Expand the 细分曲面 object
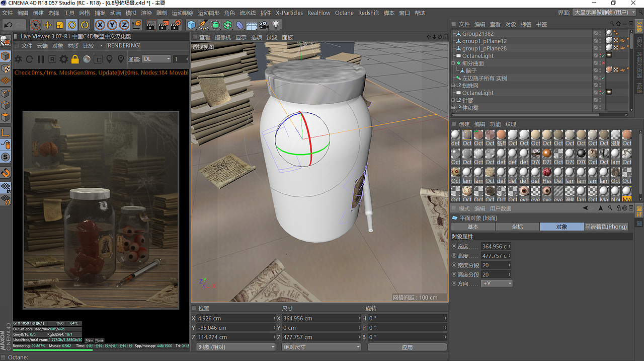The image size is (644, 361). pyautogui.click(x=453, y=63)
